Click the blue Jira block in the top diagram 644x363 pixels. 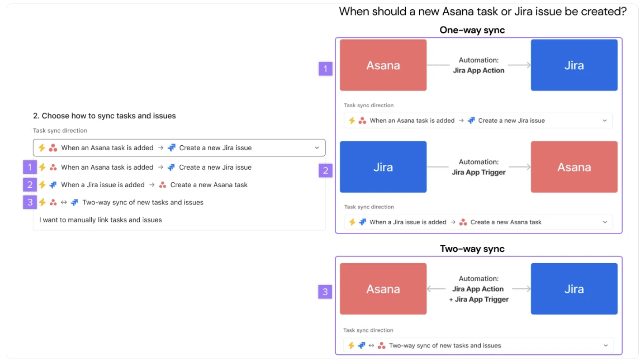574,65
